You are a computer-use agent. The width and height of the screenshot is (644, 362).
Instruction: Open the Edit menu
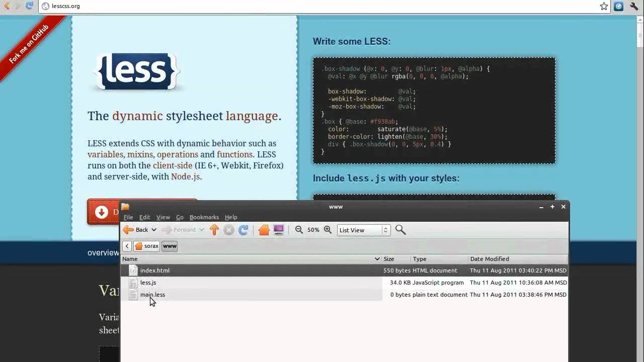145,217
